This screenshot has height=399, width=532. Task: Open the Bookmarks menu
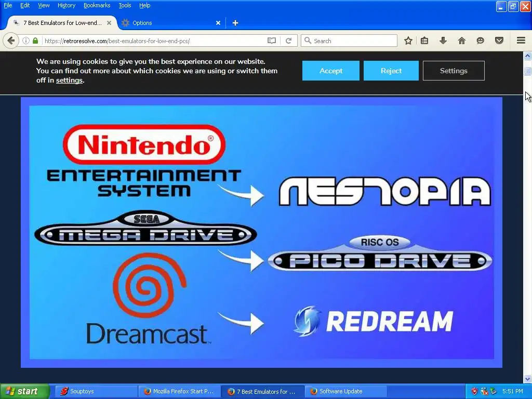click(x=97, y=5)
